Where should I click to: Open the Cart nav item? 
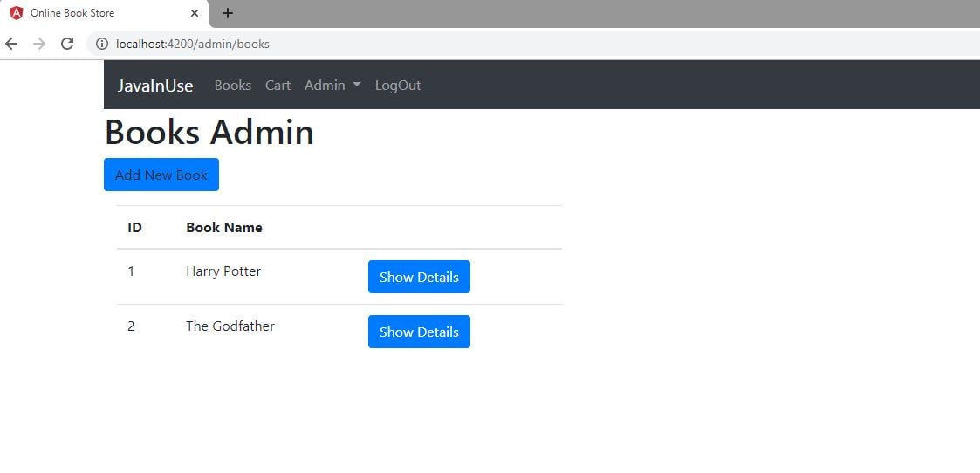click(278, 85)
